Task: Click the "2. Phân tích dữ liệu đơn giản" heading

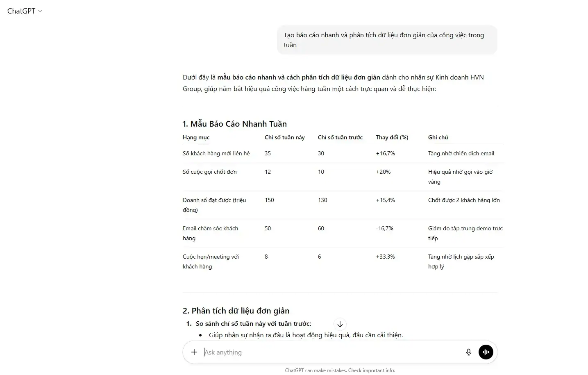Action: click(x=236, y=311)
